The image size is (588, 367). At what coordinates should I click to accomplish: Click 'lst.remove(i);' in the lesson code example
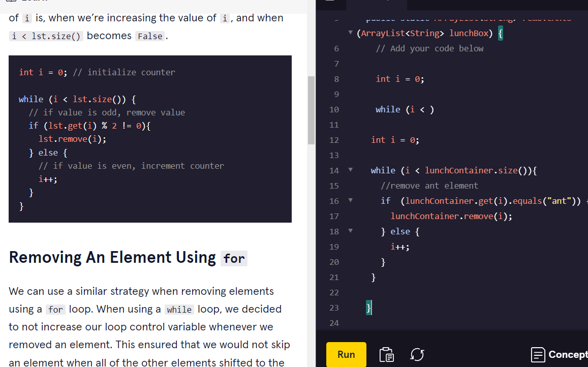point(72,139)
